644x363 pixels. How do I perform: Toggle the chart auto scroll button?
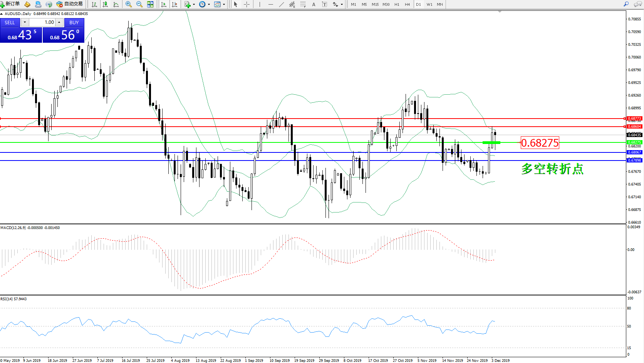pyautogui.click(x=164, y=4)
